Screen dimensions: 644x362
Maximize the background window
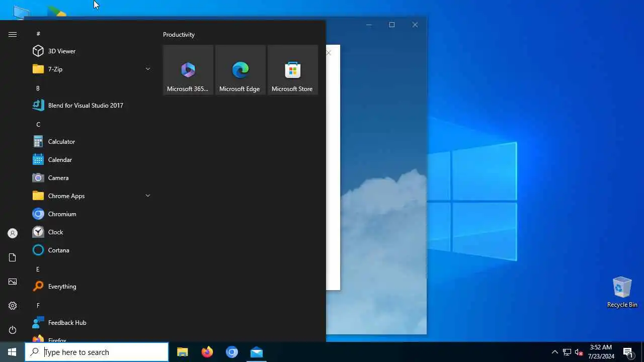coord(392,25)
